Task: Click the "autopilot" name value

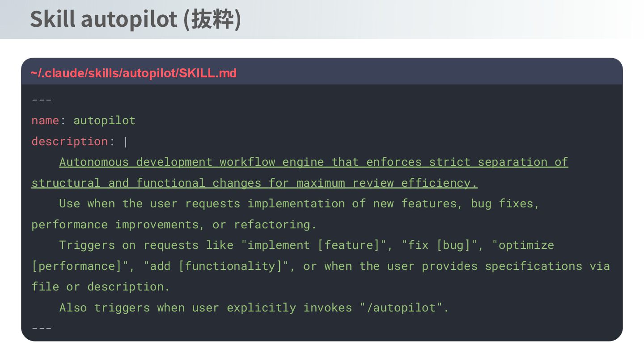Action: (x=104, y=121)
